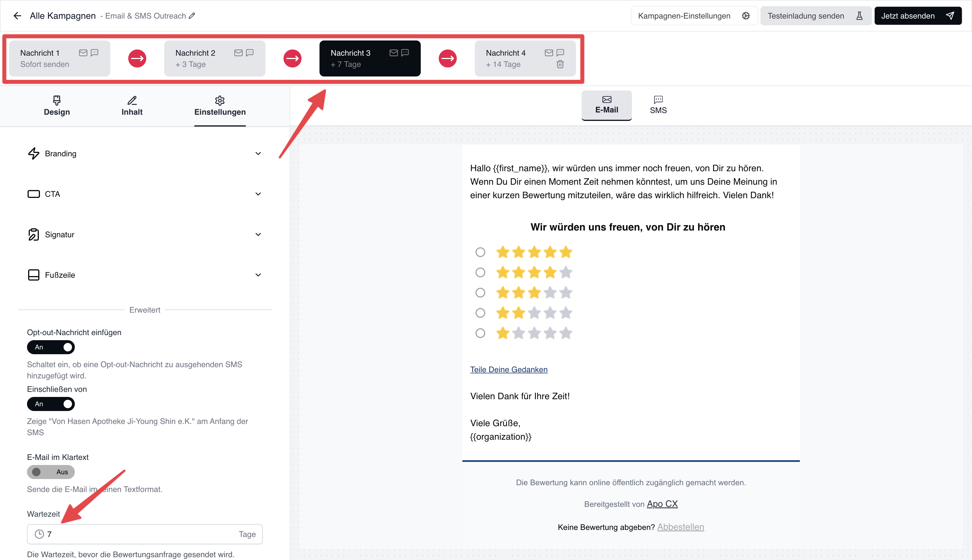
Task: Click the back arrow to Alle Kampagnen
Action: (x=17, y=16)
